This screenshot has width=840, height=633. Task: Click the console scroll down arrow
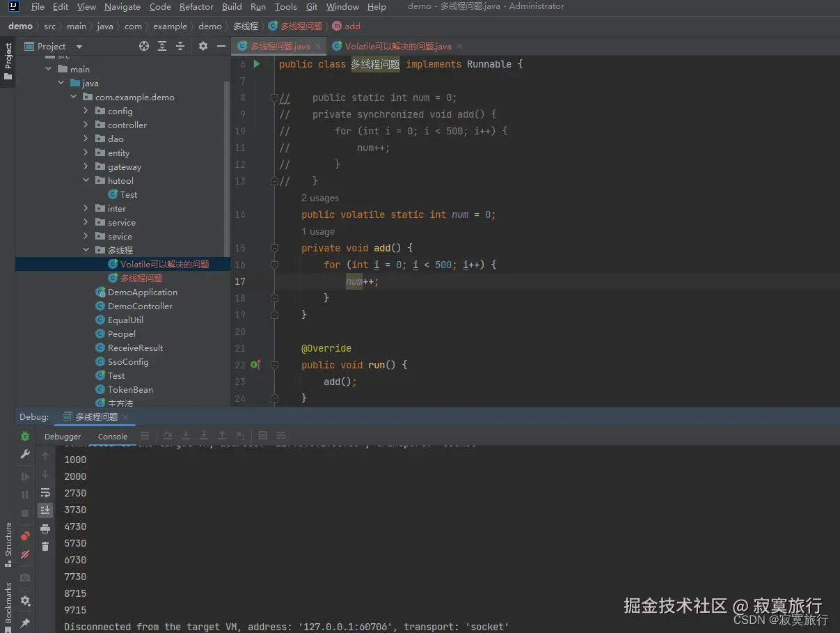pyautogui.click(x=45, y=474)
